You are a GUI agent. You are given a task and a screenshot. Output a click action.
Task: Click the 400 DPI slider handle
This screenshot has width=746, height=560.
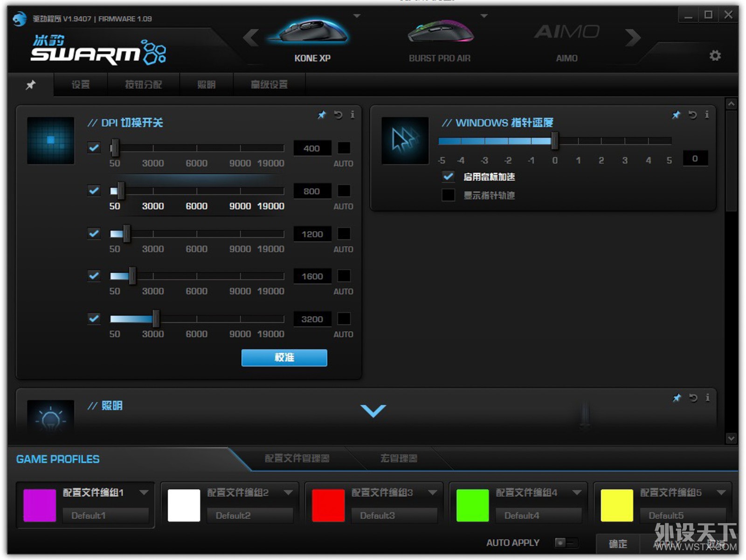point(115,148)
